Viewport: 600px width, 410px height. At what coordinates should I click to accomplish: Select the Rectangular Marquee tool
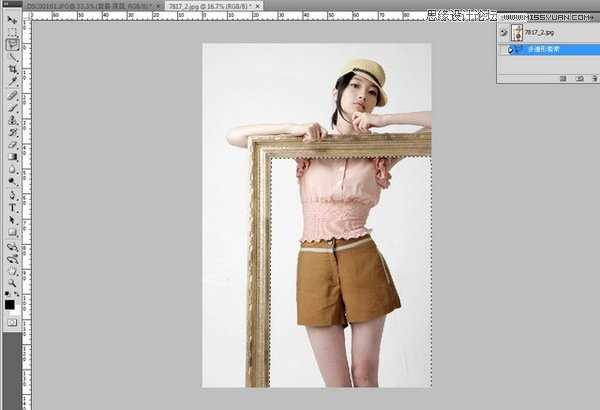tap(12, 32)
